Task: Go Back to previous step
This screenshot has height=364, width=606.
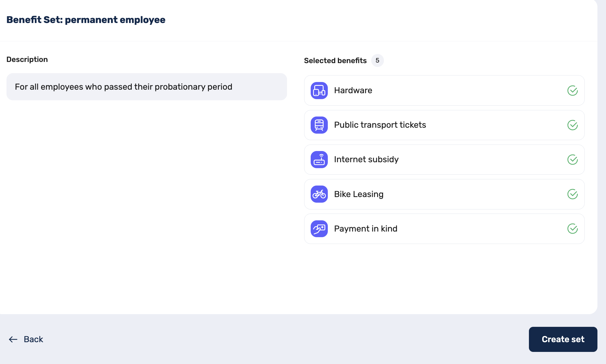Action: [33, 339]
